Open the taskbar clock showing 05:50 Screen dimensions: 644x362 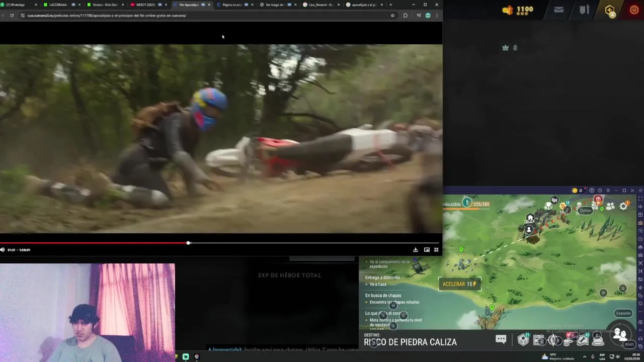[x=632, y=356]
